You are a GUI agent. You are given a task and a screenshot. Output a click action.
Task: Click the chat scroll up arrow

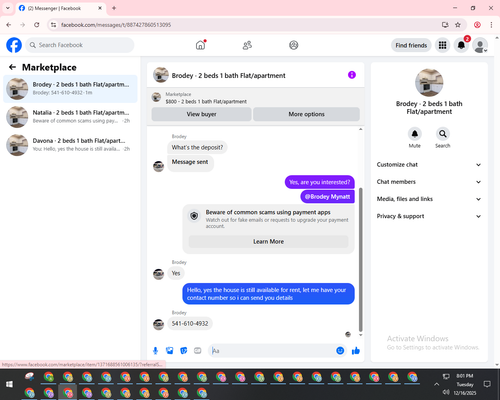pos(360,129)
